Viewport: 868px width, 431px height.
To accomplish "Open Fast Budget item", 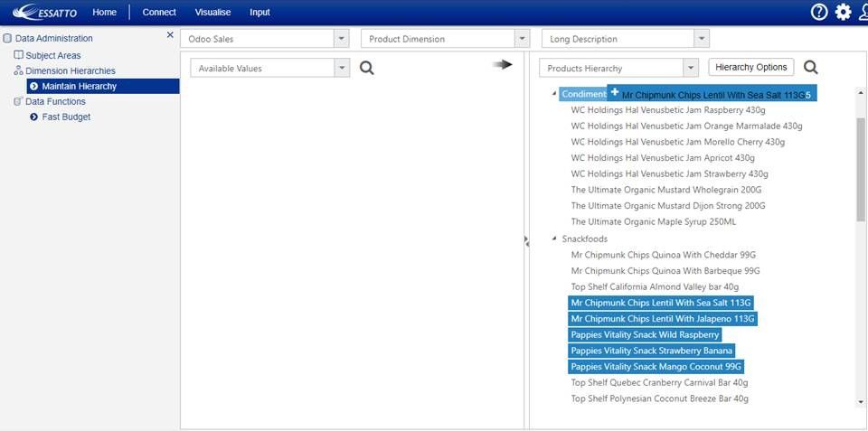I will [x=66, y=117].
